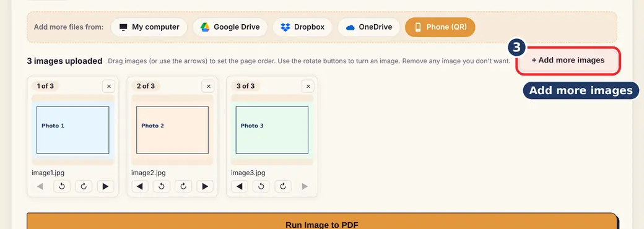Select the Photo 1 thumbnail
Viewport: 644px width, 229px height.
[72, 130]
